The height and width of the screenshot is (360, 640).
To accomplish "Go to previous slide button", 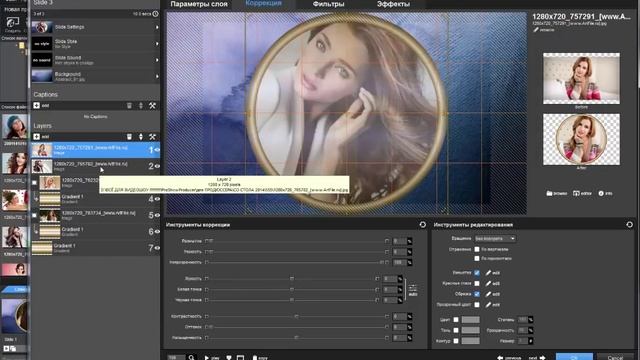I will [x=509, y=358].
